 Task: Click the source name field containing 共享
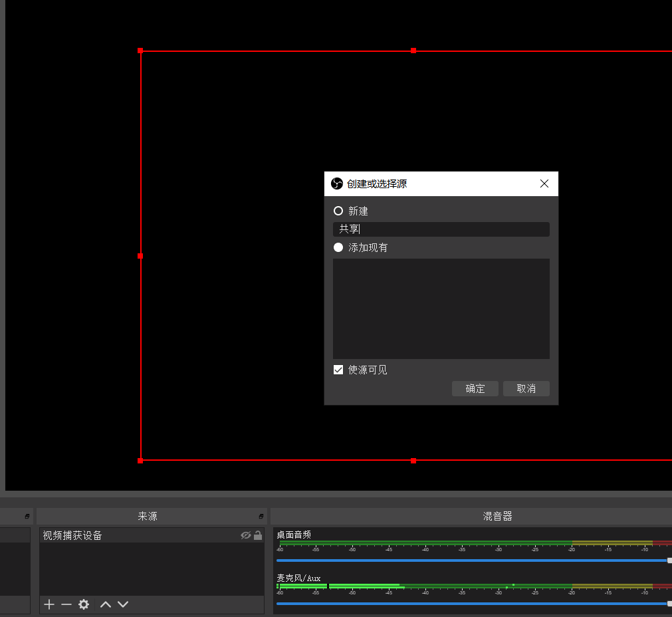point(441,229)
